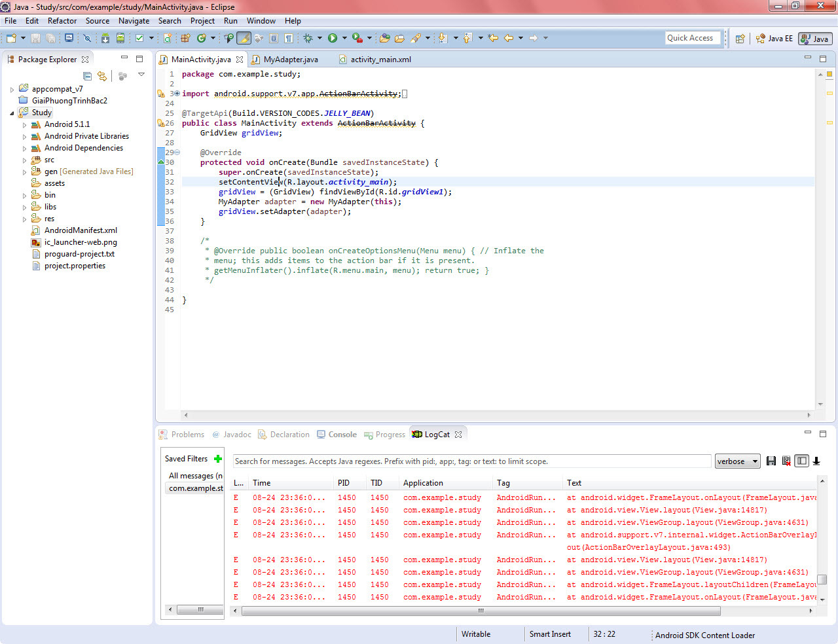Switch to the MyAdapter.java tab

click(290, 60)
